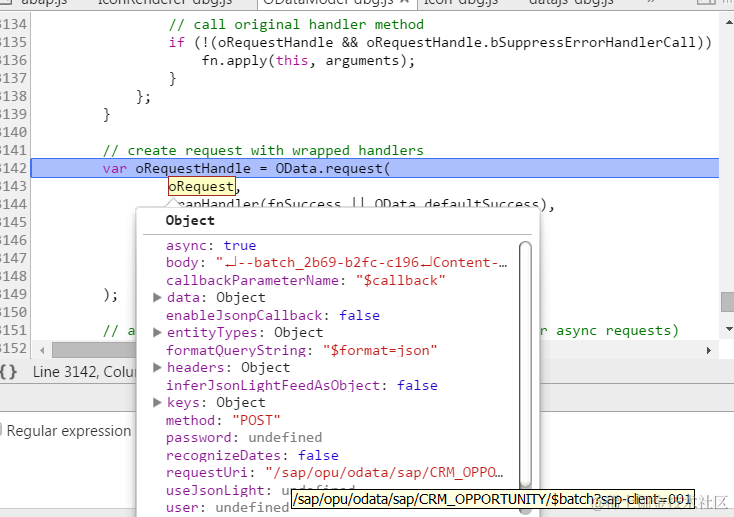Click the 'useJsonLight' property name

[x=215, y=490]
